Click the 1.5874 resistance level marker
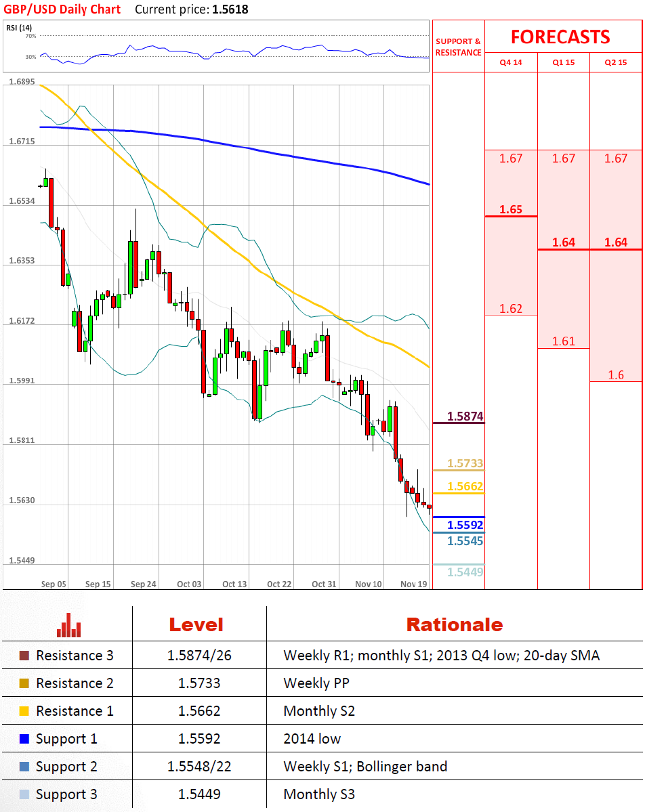This screenshot has width=645, height=812. pos(465,416)
